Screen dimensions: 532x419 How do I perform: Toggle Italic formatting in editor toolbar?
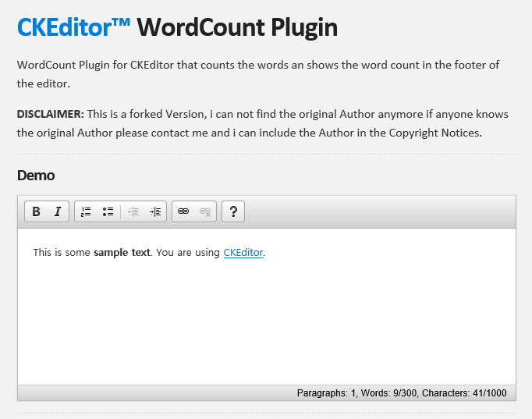tap(58, 211)
